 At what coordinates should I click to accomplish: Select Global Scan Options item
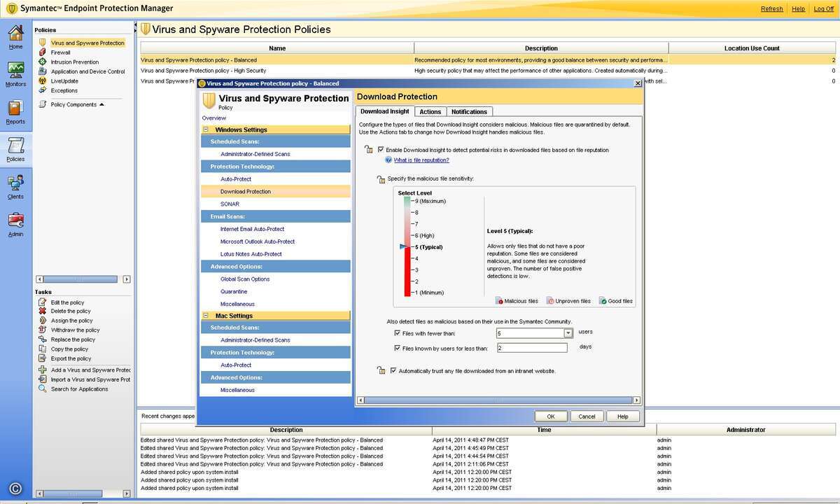point(245,279)
